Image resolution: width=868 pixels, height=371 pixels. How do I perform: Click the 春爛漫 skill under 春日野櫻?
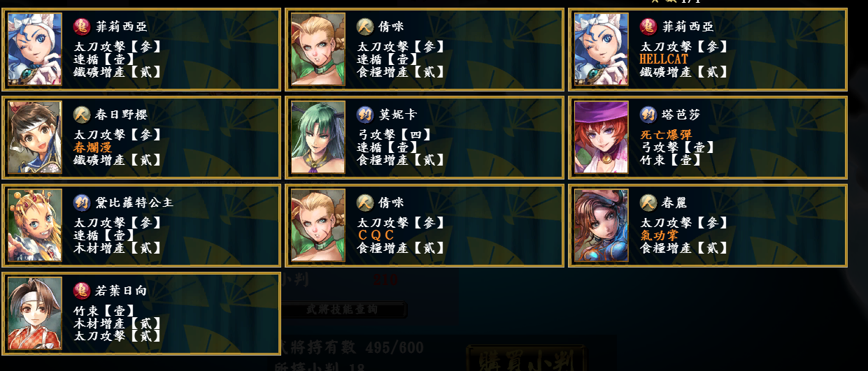pyautogui.click(x=92, y=147)
